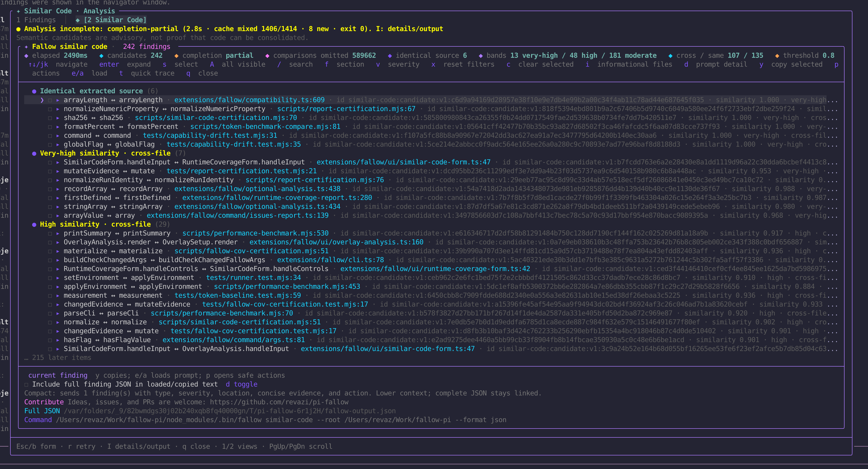The width and height of the screenshot is (868, 469).
Task: Open tests/runner.test.mjs:34 file link
Action: pos(253,278)
